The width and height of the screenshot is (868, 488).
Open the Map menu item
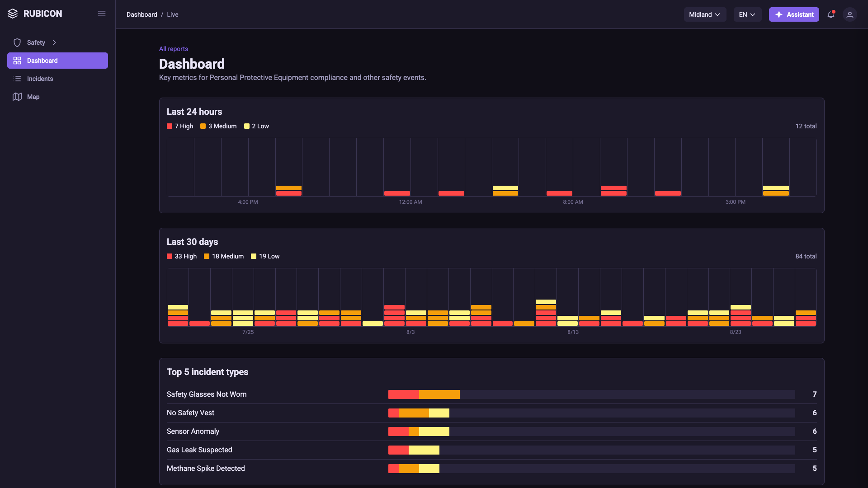(x=57, y=97)
